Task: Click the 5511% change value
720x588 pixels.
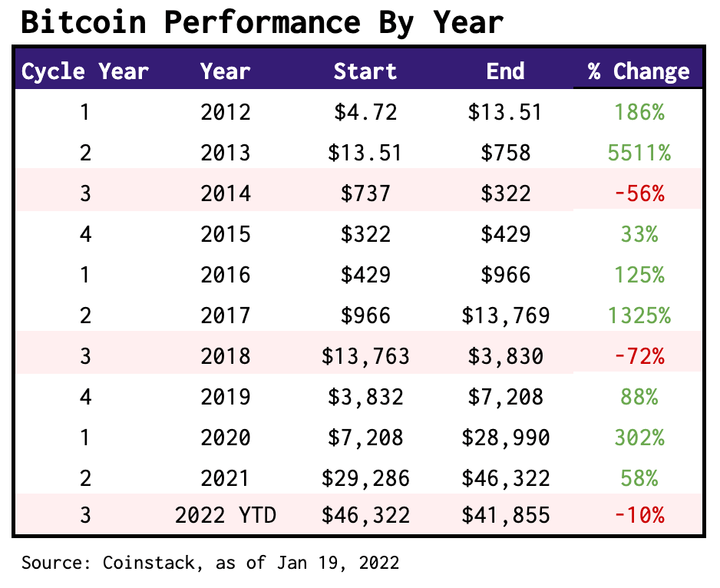Action: (x=639, y=153)
